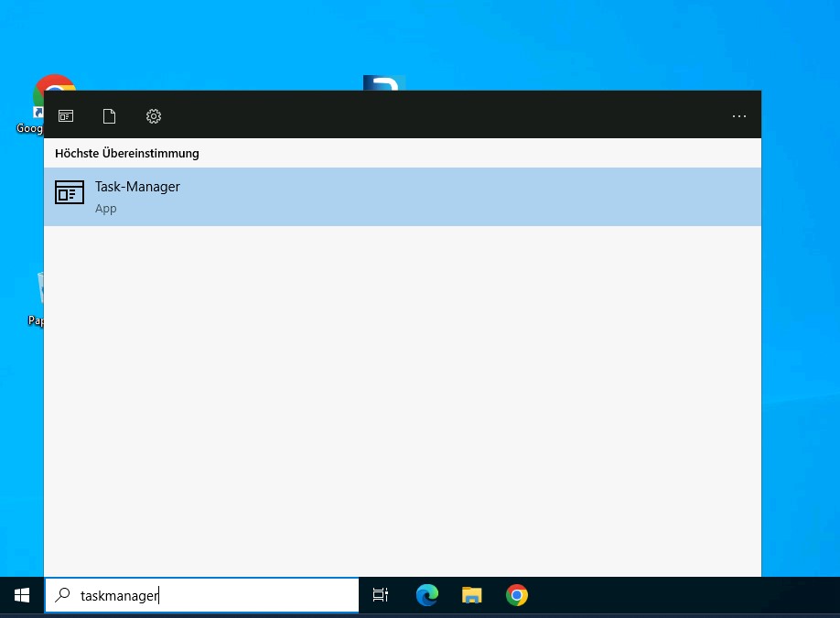Click the 'App' label under Task-Manager
The height and width of the screenshot is (618, 840).
coord(106,209)
